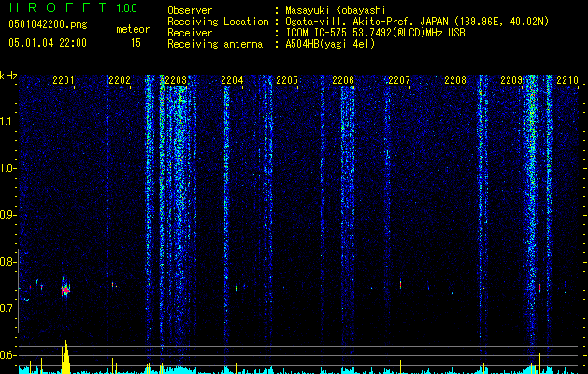588x374 pixels.
Task: Click the kHz axis unit label
Action: (8, 76)
